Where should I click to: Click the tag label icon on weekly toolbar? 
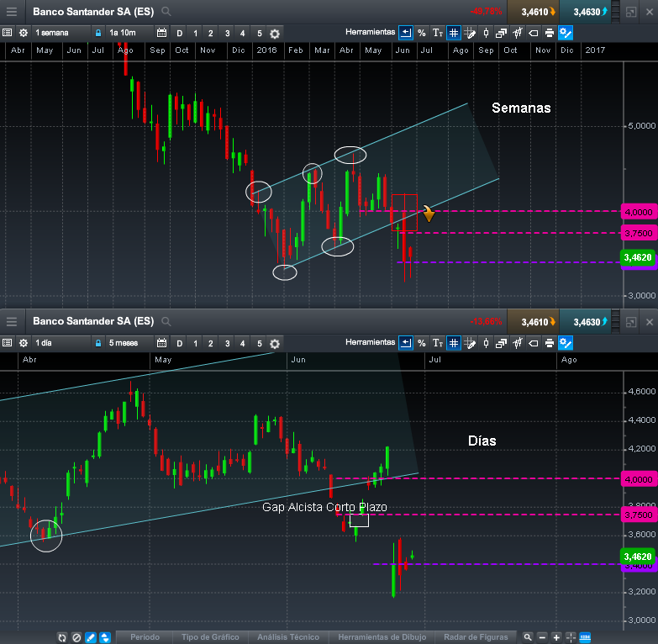coord(534,33)
